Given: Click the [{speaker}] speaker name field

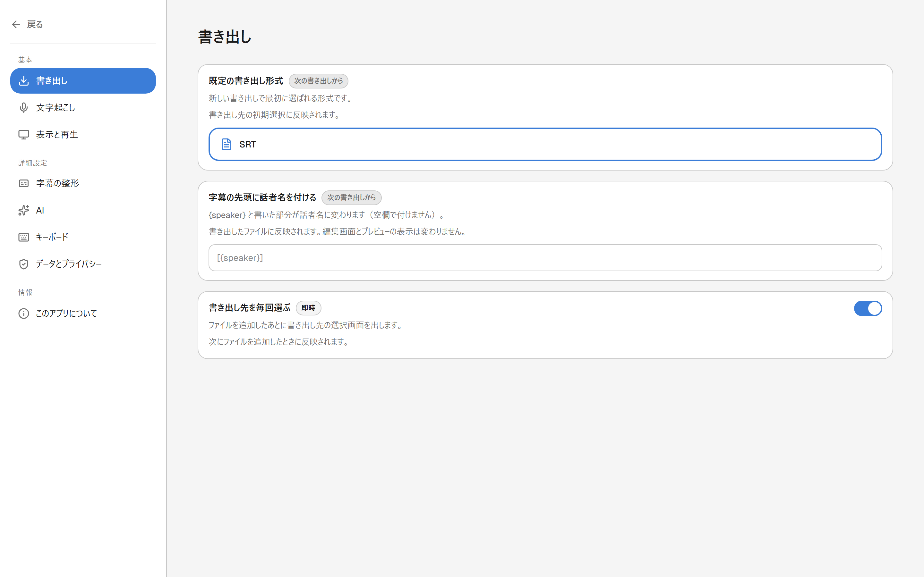Looking at the screenshot, I should (x=545, y=258).
